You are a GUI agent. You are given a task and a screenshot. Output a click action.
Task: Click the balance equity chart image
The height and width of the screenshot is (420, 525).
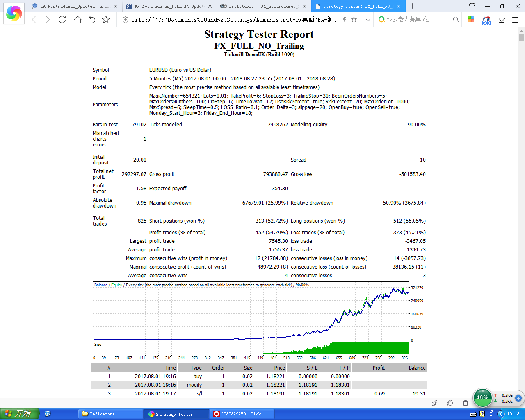pyautogui.click(x=258, y=320)
